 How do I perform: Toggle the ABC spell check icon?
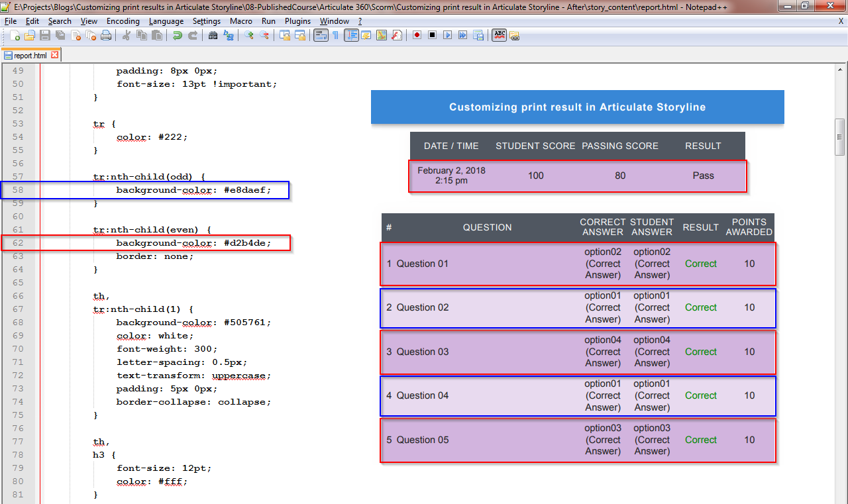[500, 35]
